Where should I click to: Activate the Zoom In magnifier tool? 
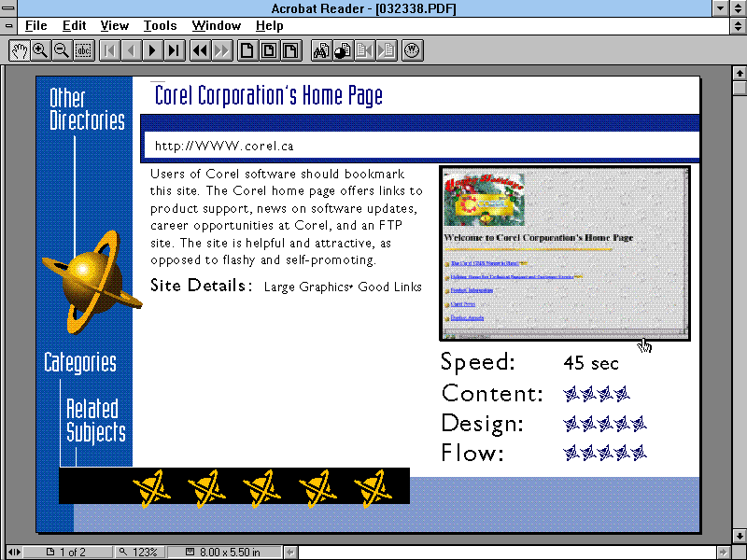click(x=40, y=50)
